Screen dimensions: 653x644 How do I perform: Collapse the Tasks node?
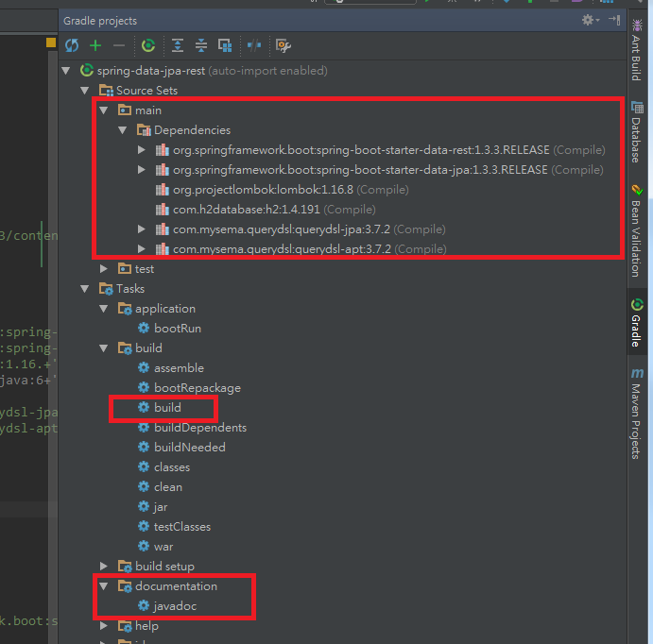coord(85,289)
